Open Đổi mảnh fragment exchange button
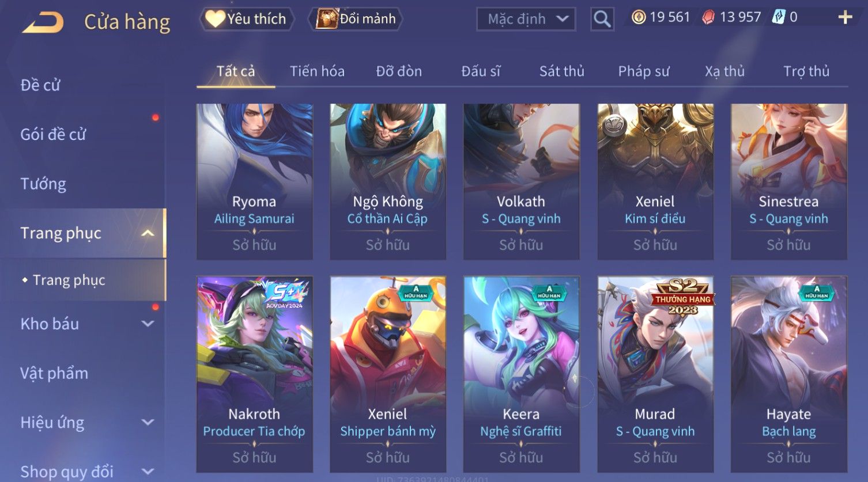The width and height of the screenshot is (868, 482). pos(356,19)
